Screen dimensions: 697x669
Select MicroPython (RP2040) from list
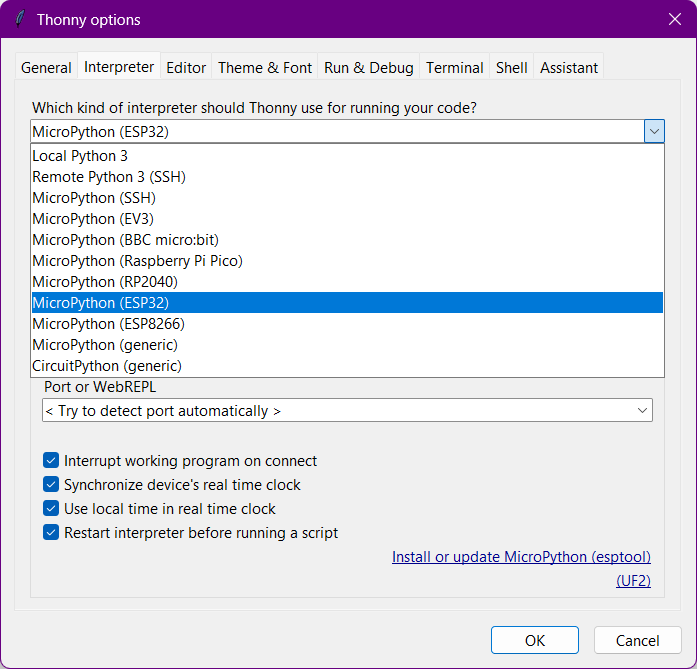(347, 282)
